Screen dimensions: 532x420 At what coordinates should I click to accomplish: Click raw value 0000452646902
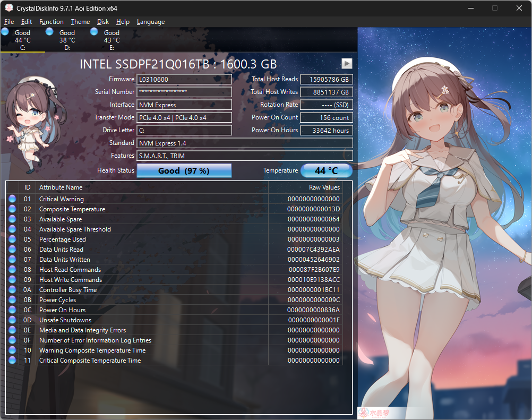pyautogui.click(x=313, y=260)
